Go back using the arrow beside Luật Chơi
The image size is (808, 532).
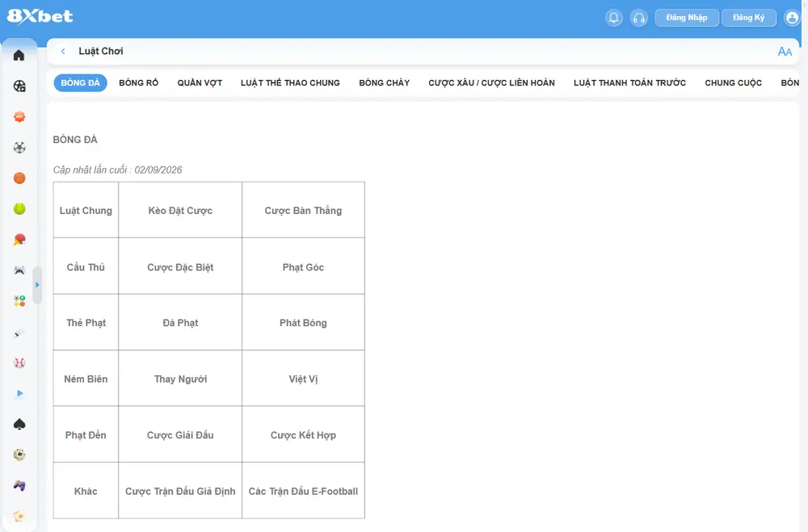point(63,51)
